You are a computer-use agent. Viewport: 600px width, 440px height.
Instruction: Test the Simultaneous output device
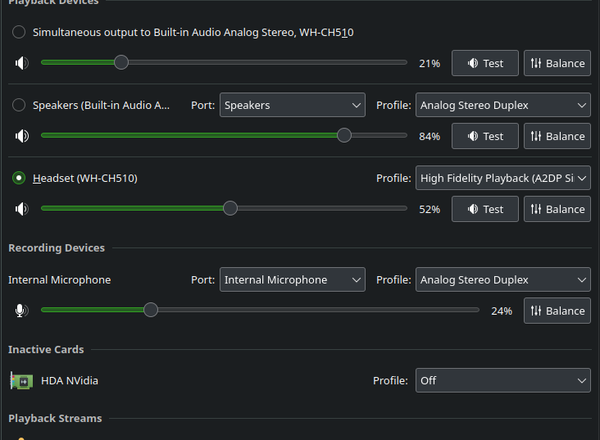tap(485, 63)
